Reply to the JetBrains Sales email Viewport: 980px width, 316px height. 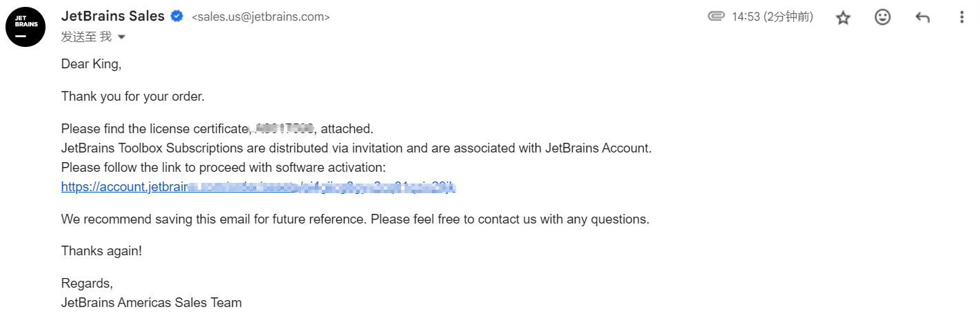click(922, 18)
